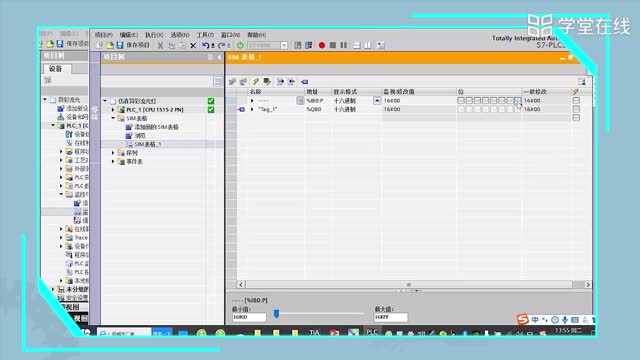
Task: Open the 帮助 menu
Action: click(257, 35)
